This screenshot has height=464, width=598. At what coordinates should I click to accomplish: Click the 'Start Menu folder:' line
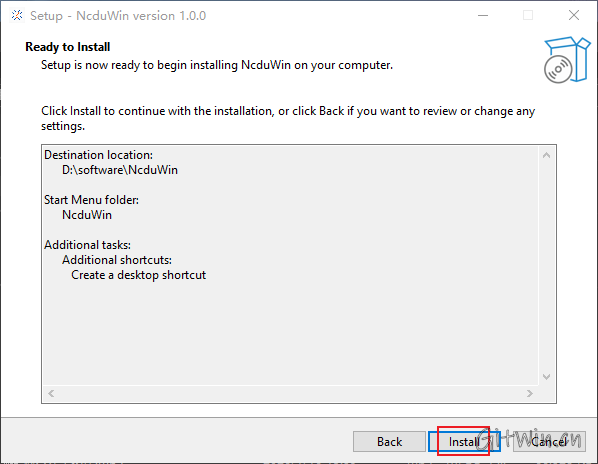pyautogui.click(x=92, y=200)
